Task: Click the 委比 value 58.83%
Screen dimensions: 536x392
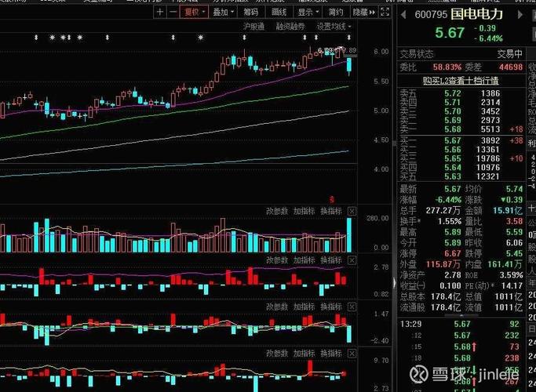Action: click(x=447, y=67)
